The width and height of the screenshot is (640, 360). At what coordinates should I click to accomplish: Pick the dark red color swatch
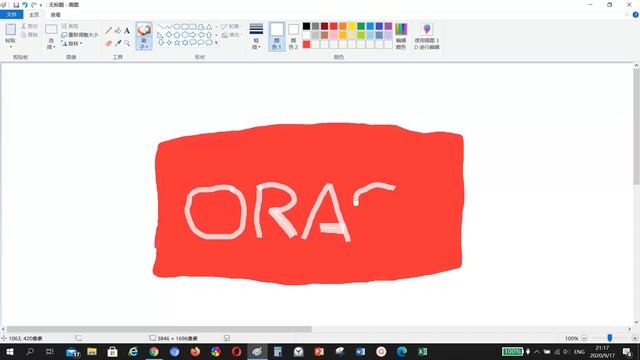[x=324, y=26]
